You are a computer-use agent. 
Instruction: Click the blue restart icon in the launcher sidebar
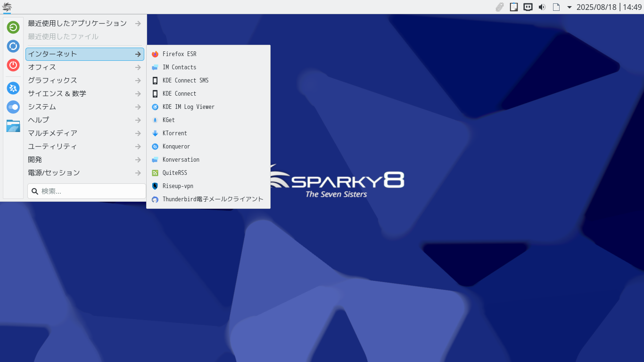coord(13,46)
